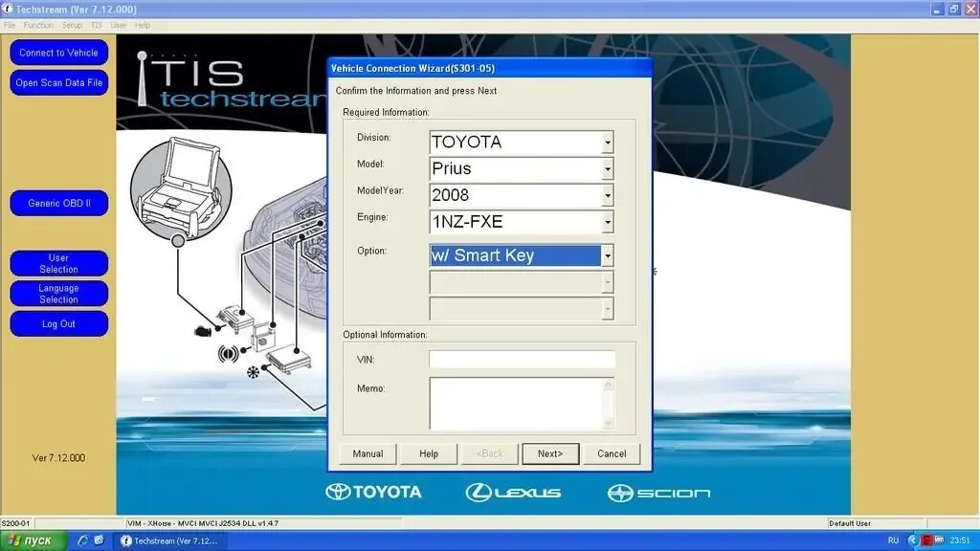Click Next> to continue the wizard
This screenshot has width=980, height=551.
[x=550, y=453]
